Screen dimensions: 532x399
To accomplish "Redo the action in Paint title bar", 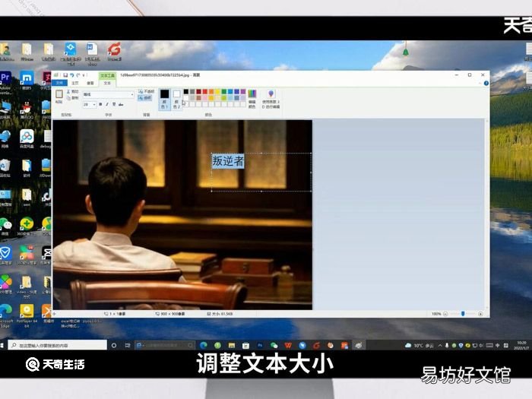I will pyautogui.click(x=78, y=75).
